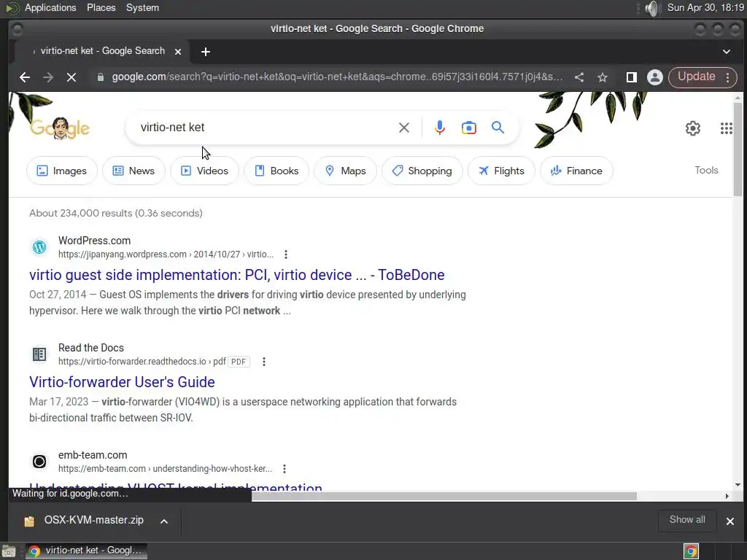Submit search with the magnifier icon

tap(498, 128)
